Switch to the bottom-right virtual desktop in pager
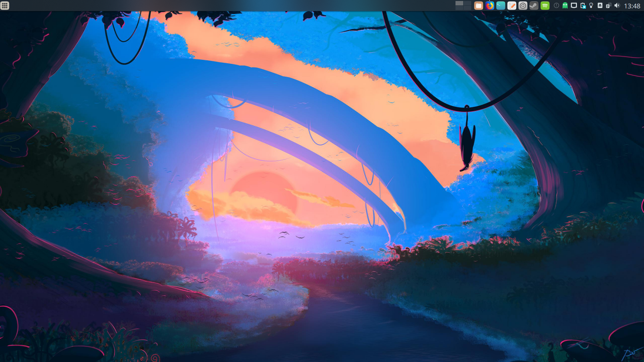This screenshot has width=644, height=362. (x=467, y=8)
